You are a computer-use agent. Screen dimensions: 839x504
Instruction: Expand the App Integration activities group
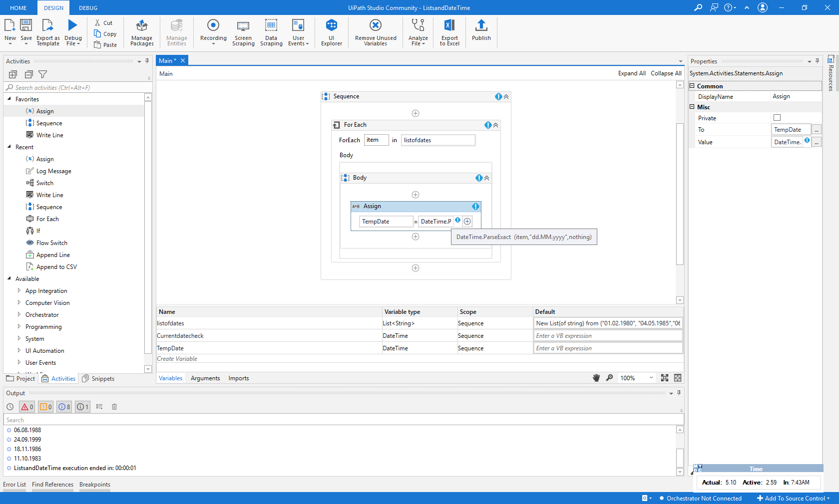(x=19, y=290)
